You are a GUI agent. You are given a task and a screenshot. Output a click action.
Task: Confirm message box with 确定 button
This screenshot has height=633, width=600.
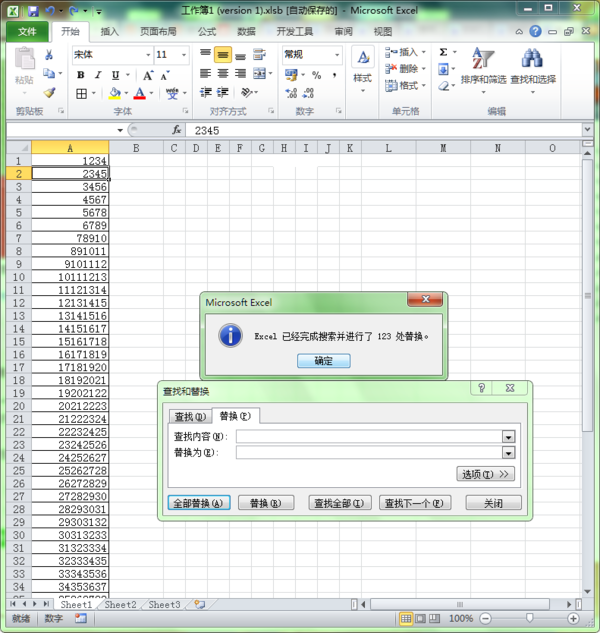coord(323,361)
